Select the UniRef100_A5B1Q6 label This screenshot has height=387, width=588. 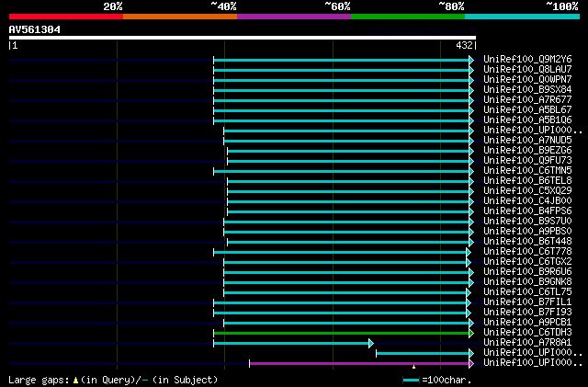point(527,120)
